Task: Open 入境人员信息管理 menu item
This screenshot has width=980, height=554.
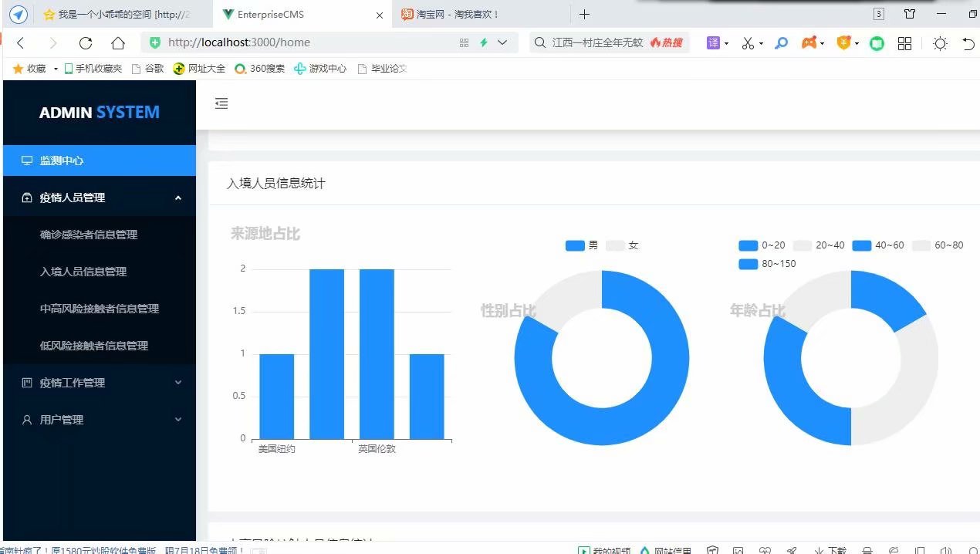Action: pos(100,272)
